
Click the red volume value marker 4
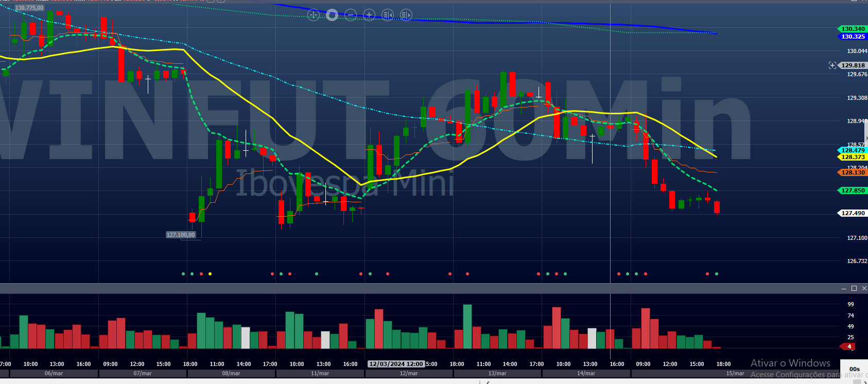[x=849, y=346]
